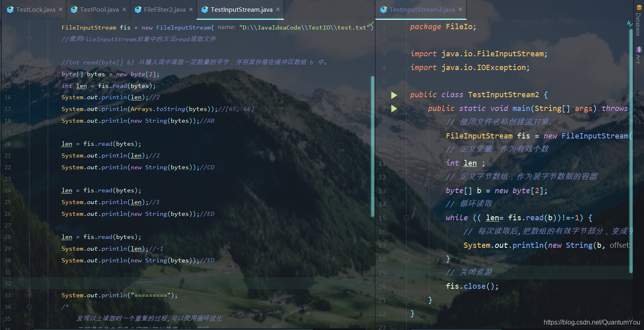Click 'fis.close();' in right editor

coord(472,286)
